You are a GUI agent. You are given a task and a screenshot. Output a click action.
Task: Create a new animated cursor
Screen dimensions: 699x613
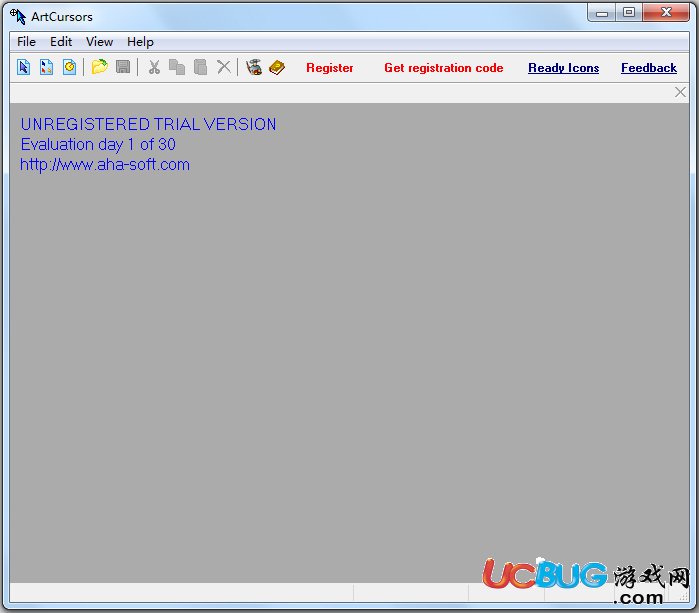click(x=70, y=67)
